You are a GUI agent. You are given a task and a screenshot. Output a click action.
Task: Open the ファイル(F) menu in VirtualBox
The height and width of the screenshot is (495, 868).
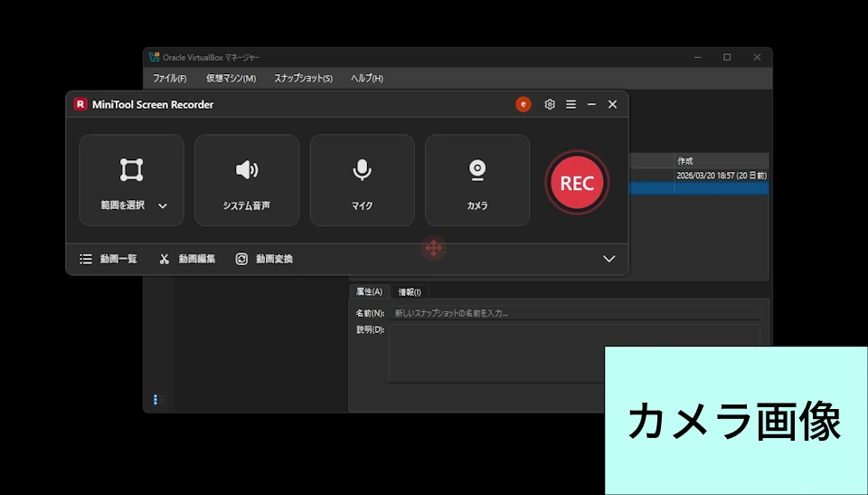click(x=169, y=78)
